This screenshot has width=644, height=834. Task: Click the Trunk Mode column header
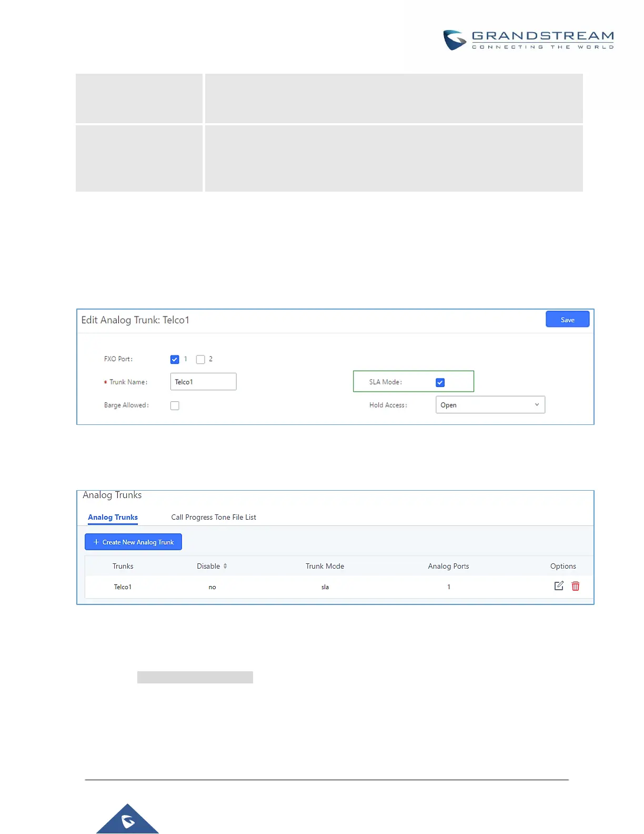325,566
